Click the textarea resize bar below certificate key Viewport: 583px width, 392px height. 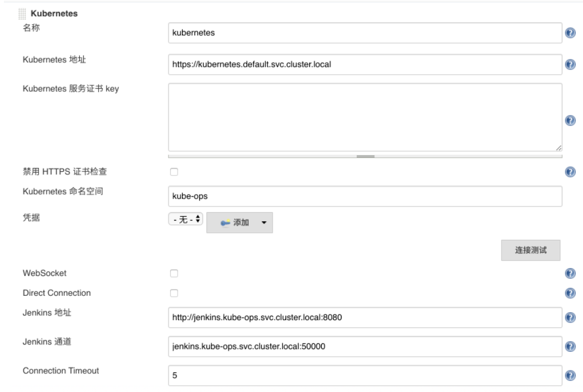[365, 156]
